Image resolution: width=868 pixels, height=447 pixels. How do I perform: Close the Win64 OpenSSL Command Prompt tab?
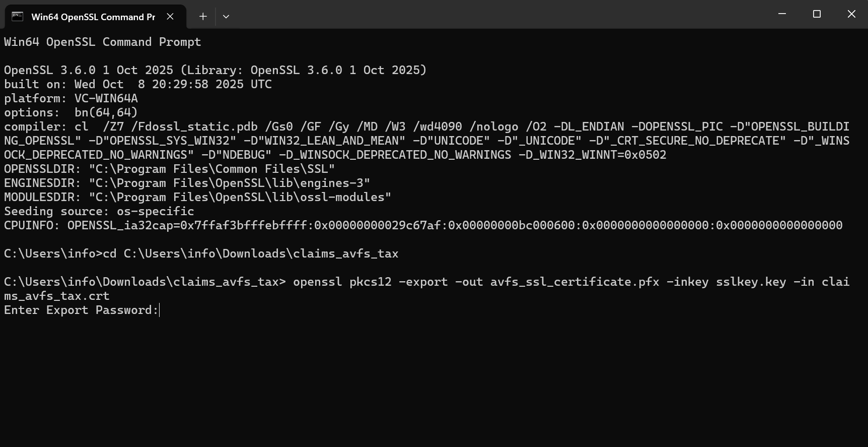tap(170, 17)
